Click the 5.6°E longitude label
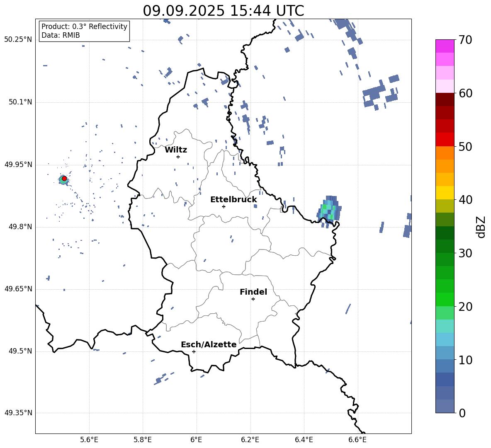The image size is (491, 448). click(89, 440)
